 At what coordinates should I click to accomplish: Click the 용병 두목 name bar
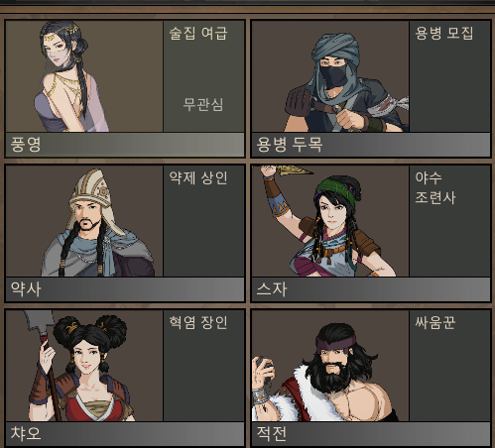(x=371, y=145)
